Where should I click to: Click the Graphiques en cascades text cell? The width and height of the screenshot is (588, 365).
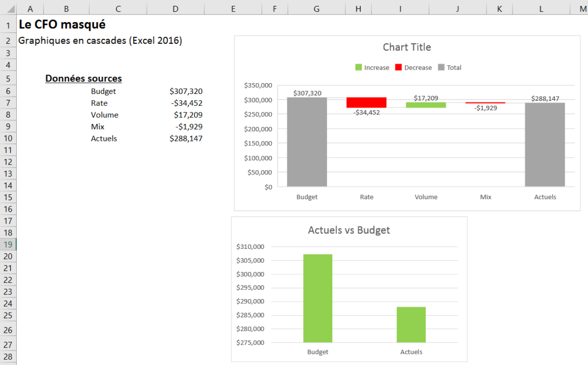point(99,40)
